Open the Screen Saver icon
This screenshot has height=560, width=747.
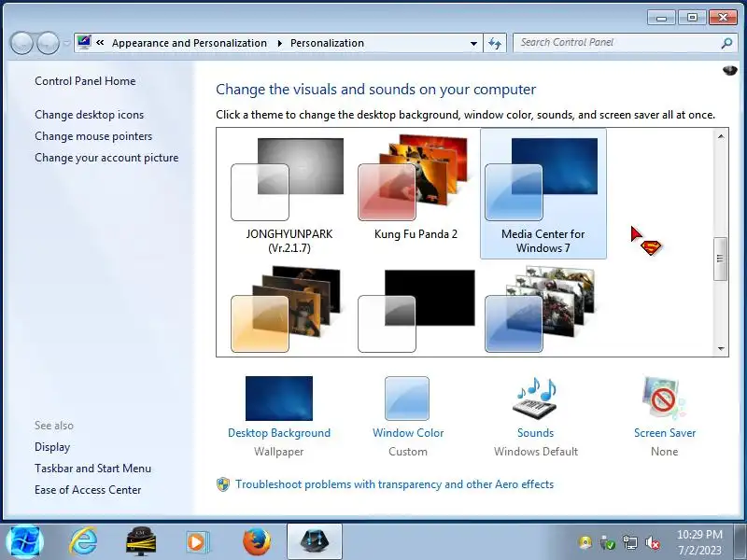tap(664, 399)
